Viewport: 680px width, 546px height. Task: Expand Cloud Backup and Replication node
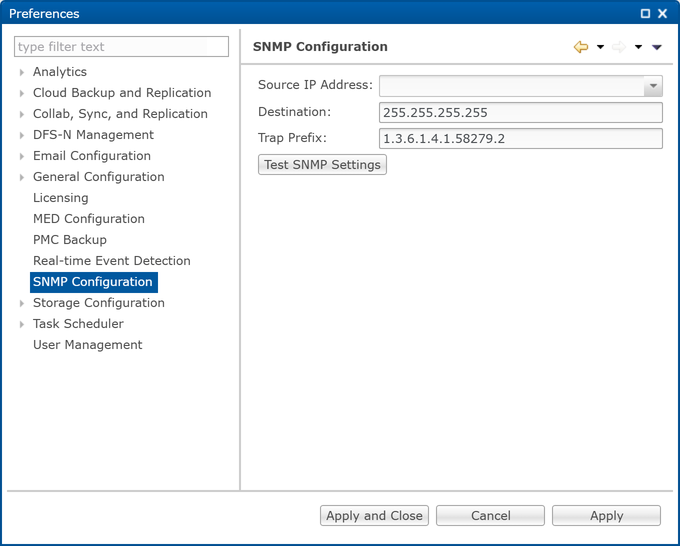(x=22, y=93)
